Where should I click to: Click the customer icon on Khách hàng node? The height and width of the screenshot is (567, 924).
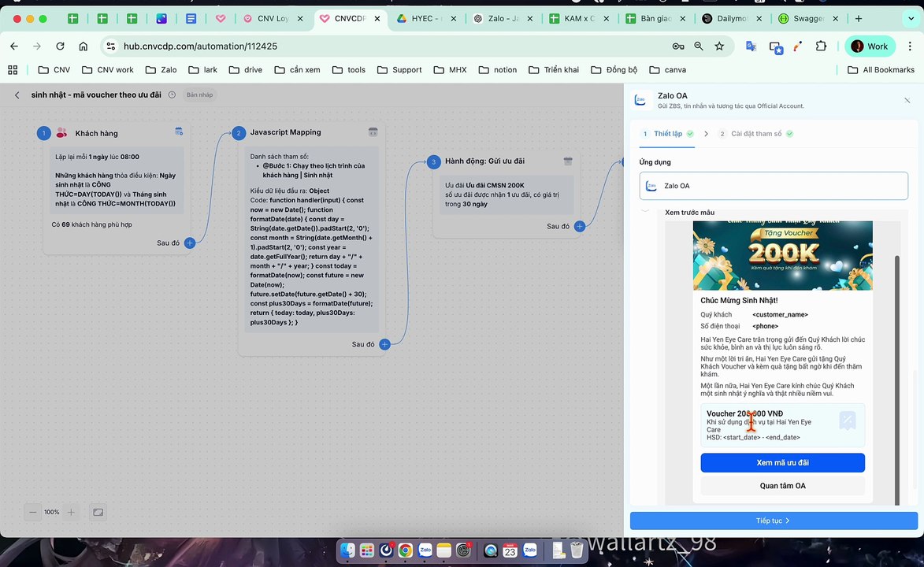[61, 133]
